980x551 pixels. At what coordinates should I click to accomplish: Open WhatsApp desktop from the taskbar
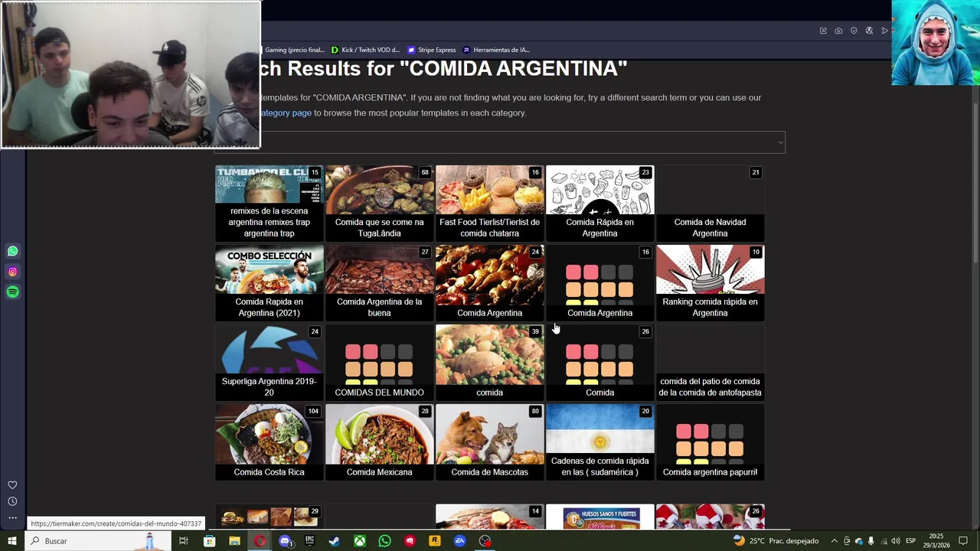pos(384,541)
